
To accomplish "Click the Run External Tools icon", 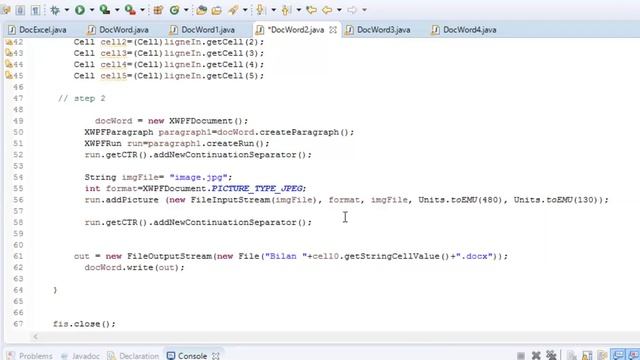I will pyautogui.click(x=130, y=10).
